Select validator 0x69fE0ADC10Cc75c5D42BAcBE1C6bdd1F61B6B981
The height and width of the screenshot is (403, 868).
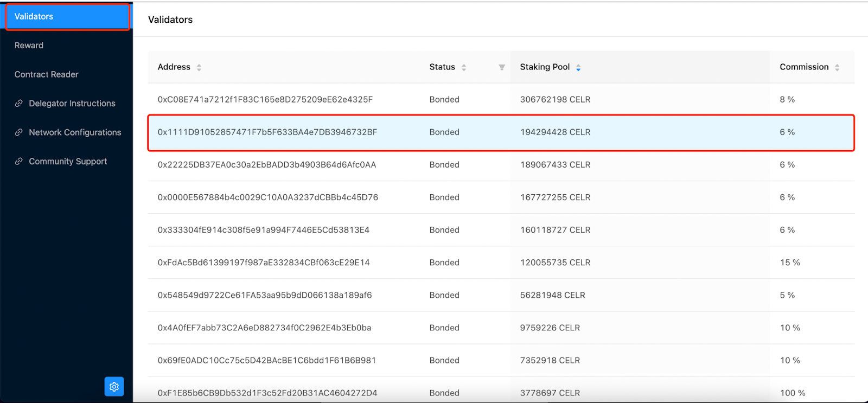coord(267,360)
